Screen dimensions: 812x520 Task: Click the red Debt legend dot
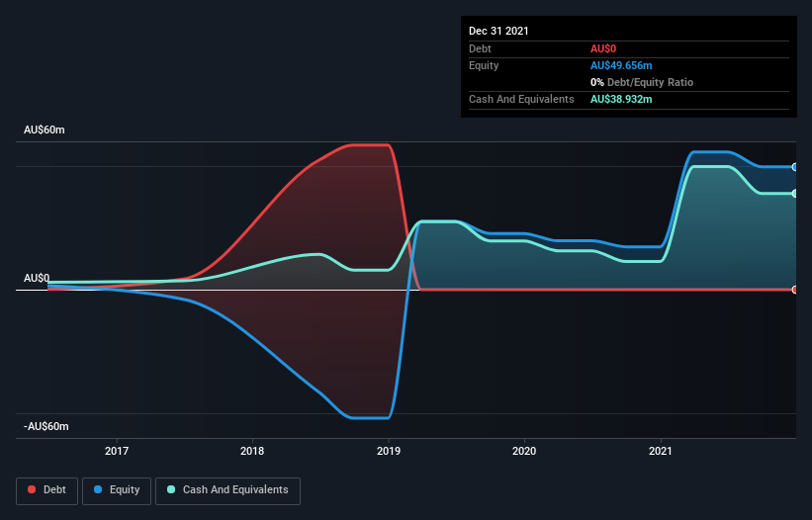pyautogui.click(x=32, y=489)
